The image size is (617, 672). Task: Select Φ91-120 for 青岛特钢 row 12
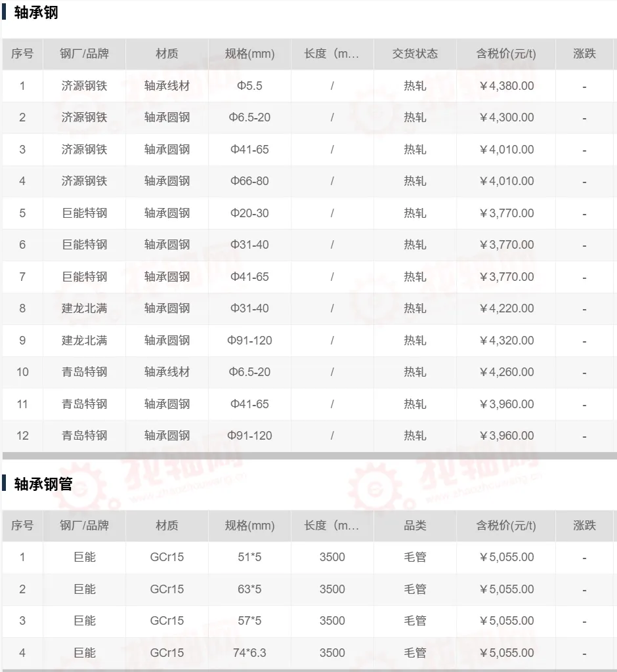coord(249,436)
